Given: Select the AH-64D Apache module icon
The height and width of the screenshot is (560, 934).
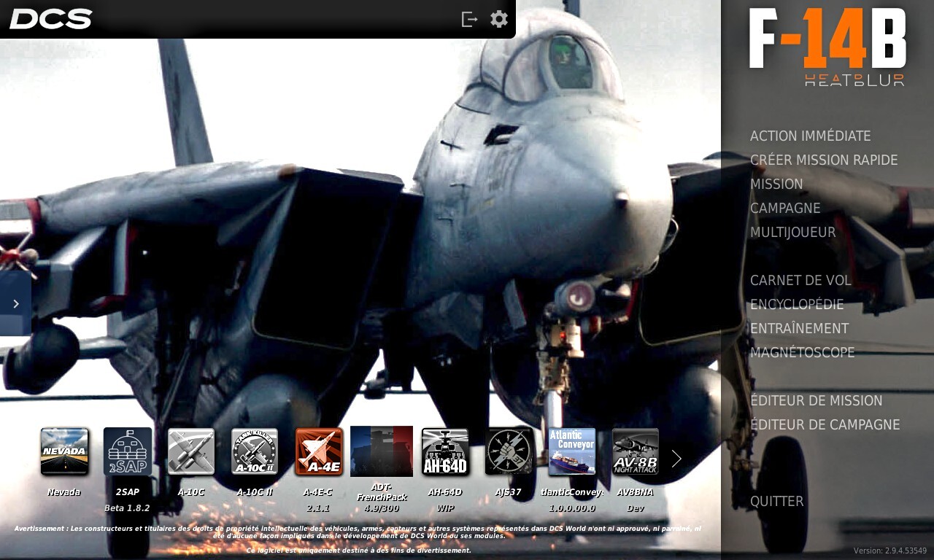Looking at the screenshot, I should 445,451.
